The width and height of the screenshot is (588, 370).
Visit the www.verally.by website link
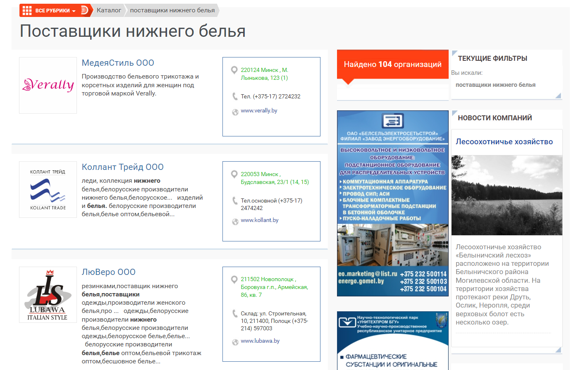point(259,111)
